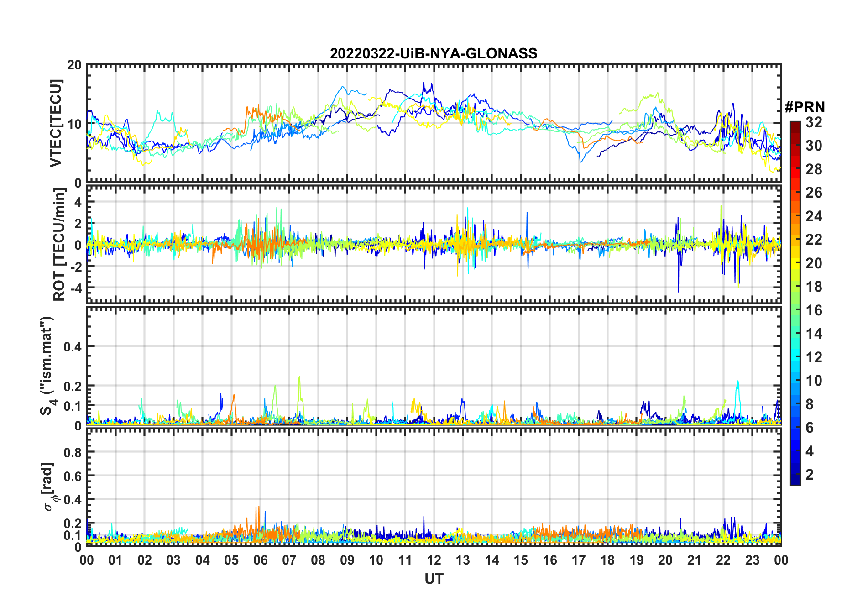Click the x-axis tick label 17
Image resolution: width=868 pixels, height=607 pixels.
coord(579,560)
